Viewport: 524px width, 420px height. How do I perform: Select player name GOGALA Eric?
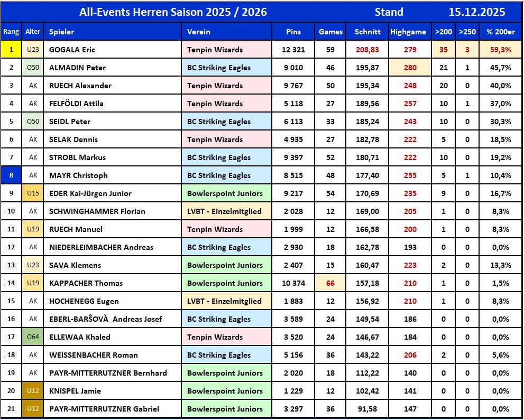pyautogui.click(x=72, y=50)
